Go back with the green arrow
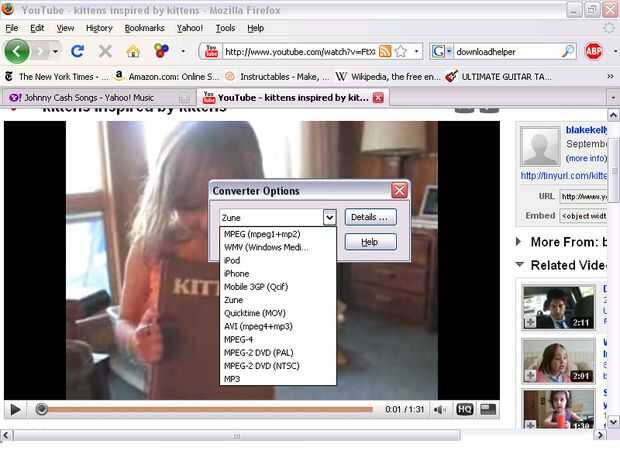Image resolution: width=620 pixels, height=465 pixels. (17, 51)
